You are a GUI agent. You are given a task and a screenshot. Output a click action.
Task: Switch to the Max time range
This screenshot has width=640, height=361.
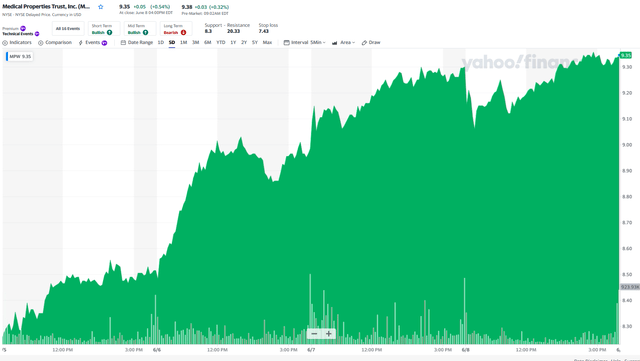pyautogui.click(x=267, y=42)
